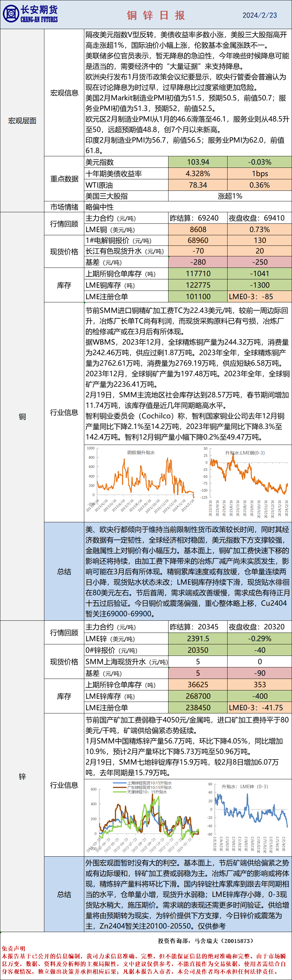Click the LME铜 value 8608
Viewport: 292px width, 980px height.
point(198,229)
